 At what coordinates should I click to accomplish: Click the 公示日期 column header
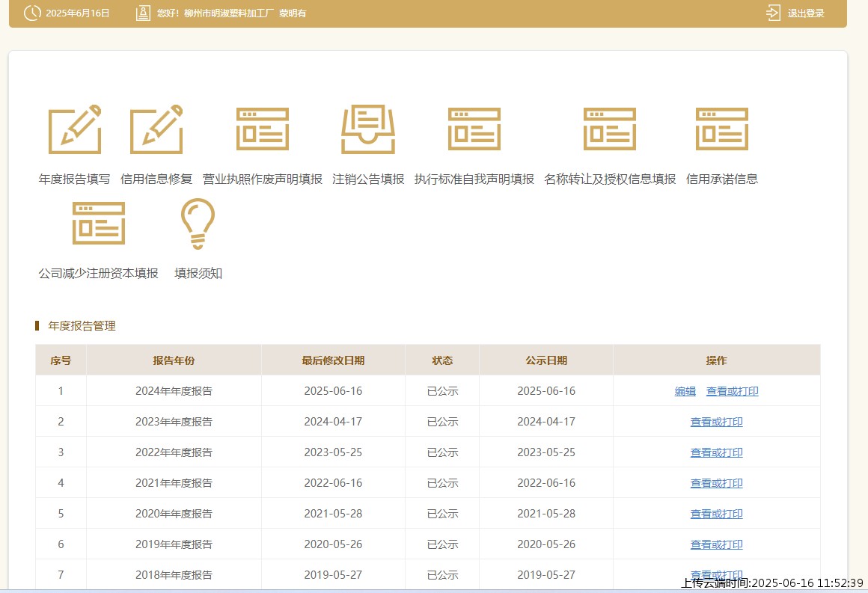point(546,360)
